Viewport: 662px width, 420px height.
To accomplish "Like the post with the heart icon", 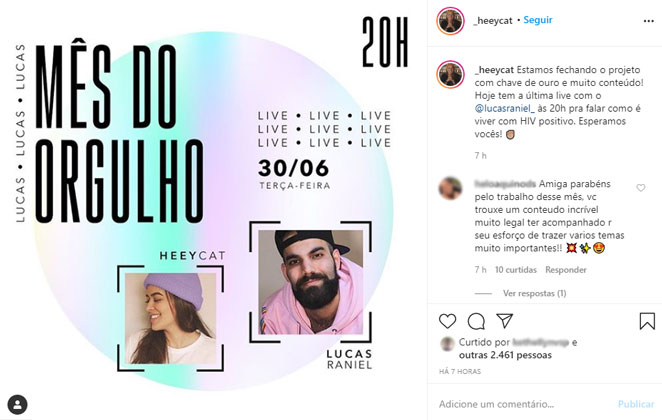I will pyautogui.click(x=448, y=321).
